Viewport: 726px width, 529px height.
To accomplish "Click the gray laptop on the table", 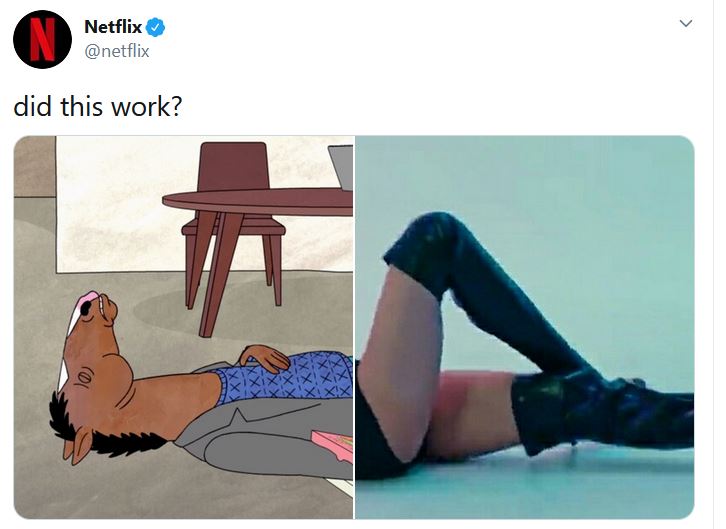I will [x=341, y=167].
